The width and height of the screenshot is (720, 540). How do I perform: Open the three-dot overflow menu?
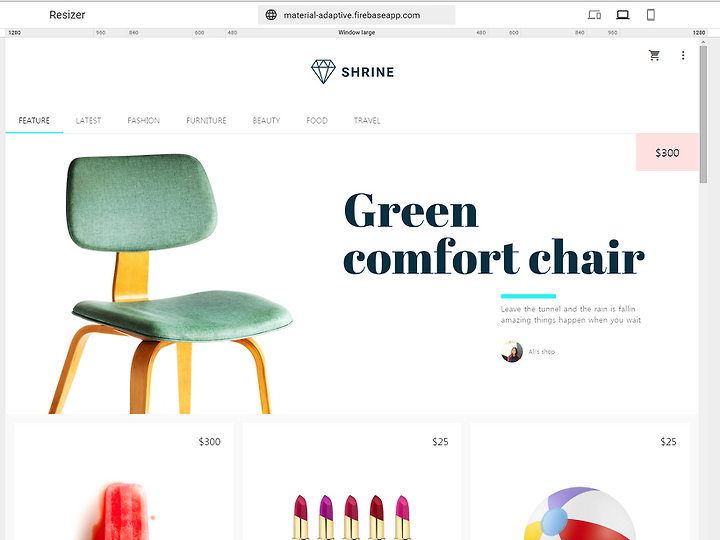click(683, 56)
